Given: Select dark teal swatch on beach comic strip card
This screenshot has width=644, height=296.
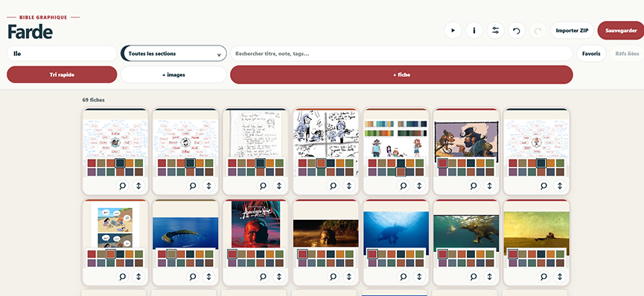Looking at the screenshot, I should coord(120,254).
